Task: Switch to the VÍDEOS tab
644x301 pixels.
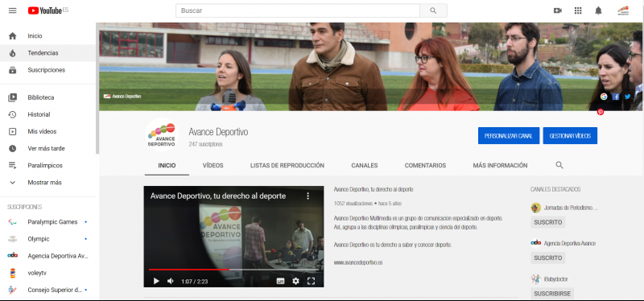Action: tap(213, 166)
